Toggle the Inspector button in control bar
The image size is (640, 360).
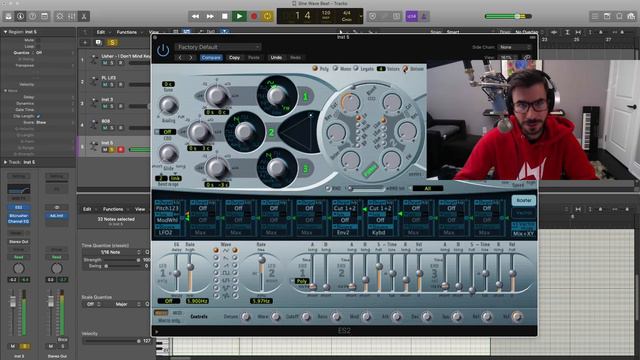click(x=20, y=16)
